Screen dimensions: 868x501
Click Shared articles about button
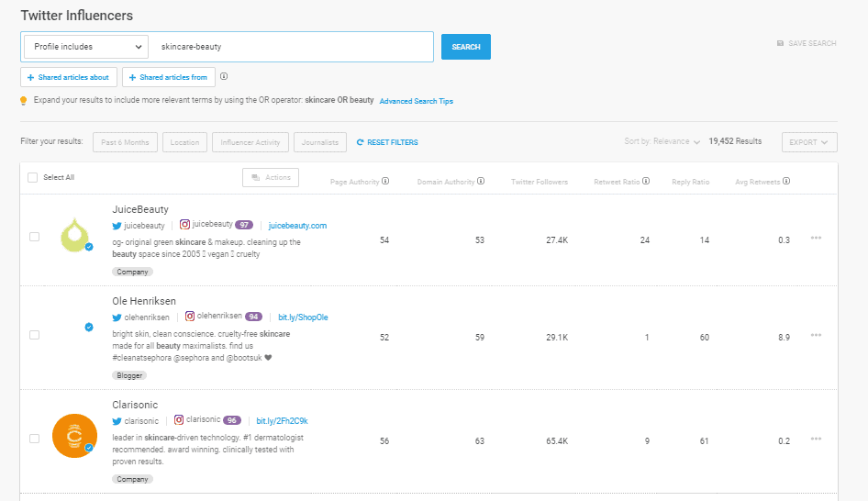pyautogui.click(x=69, y=77)
